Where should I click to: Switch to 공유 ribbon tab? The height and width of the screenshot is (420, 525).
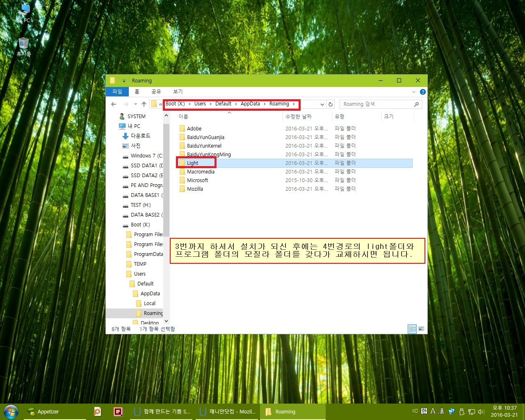pos(156,91)
